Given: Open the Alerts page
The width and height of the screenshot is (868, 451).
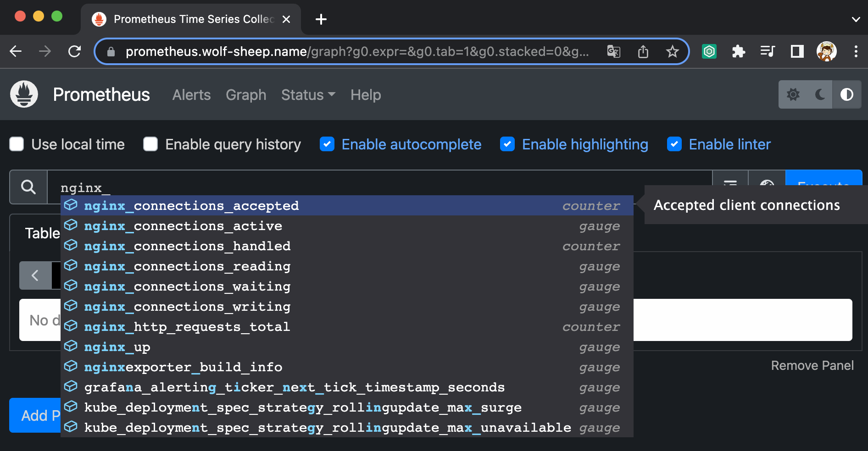Looking at the screenshot, I should point(191,95).
